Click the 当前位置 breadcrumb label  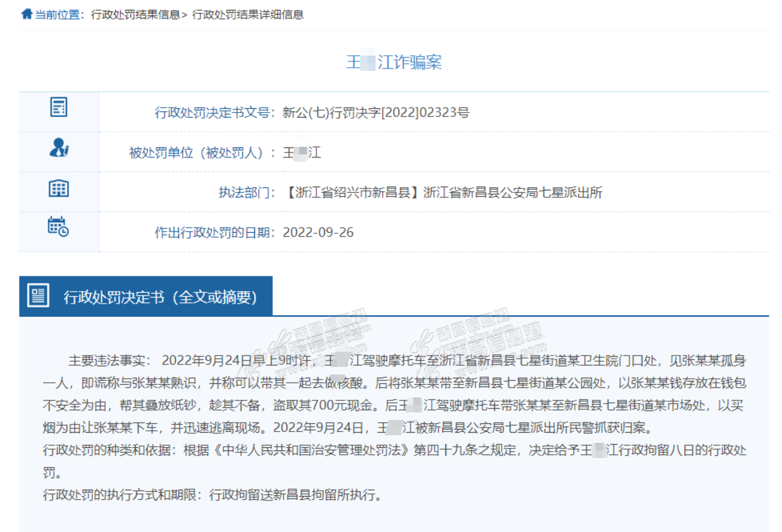pos(59,15)
